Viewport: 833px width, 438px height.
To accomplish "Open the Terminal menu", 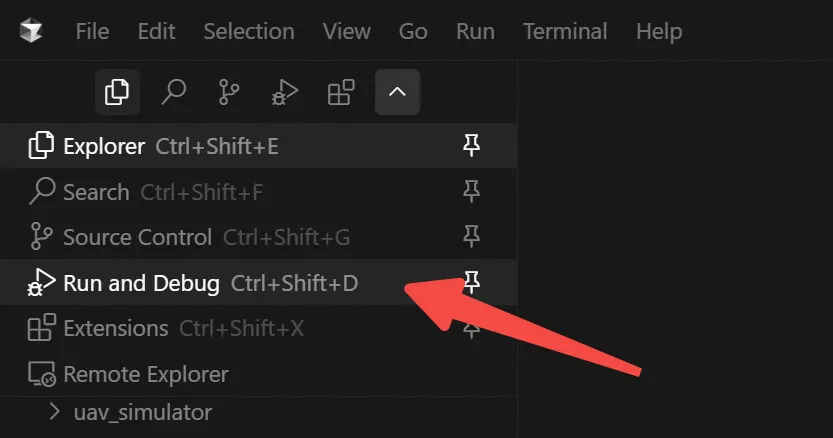I will pyautogui.click(x=565, y=31).
